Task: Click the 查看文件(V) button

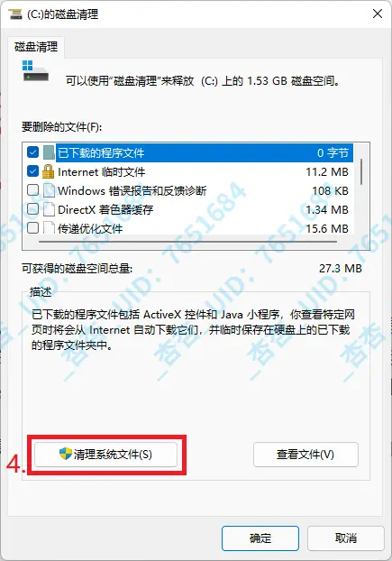Action: click(305, 455)
